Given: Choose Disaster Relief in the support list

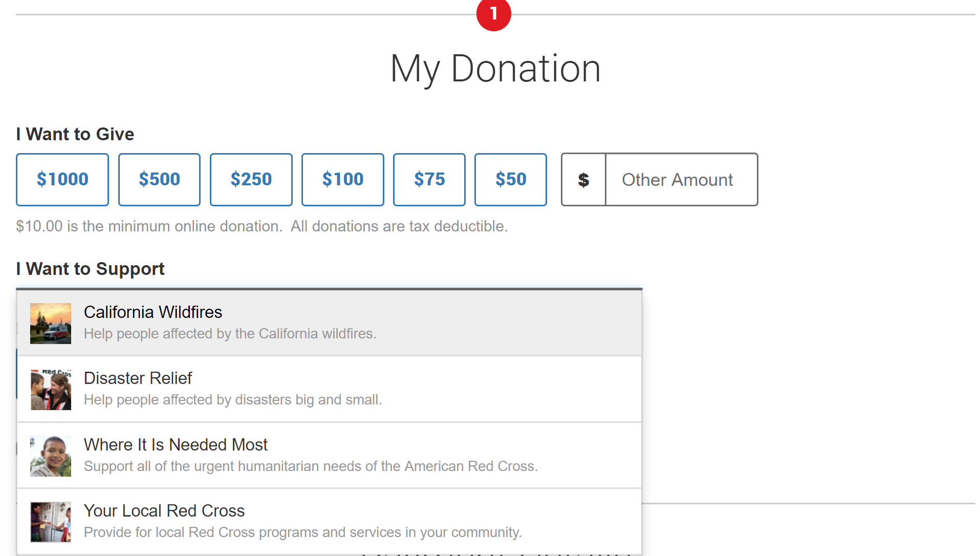Looking at the screenshot, I should [x=138, y=378].
